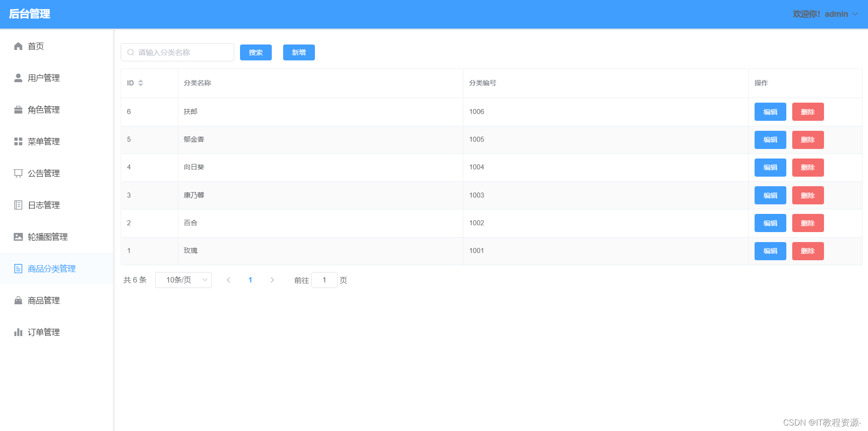Click the 后台管理 header title
This screenshot has height=431, width=868.
(29, 14)
